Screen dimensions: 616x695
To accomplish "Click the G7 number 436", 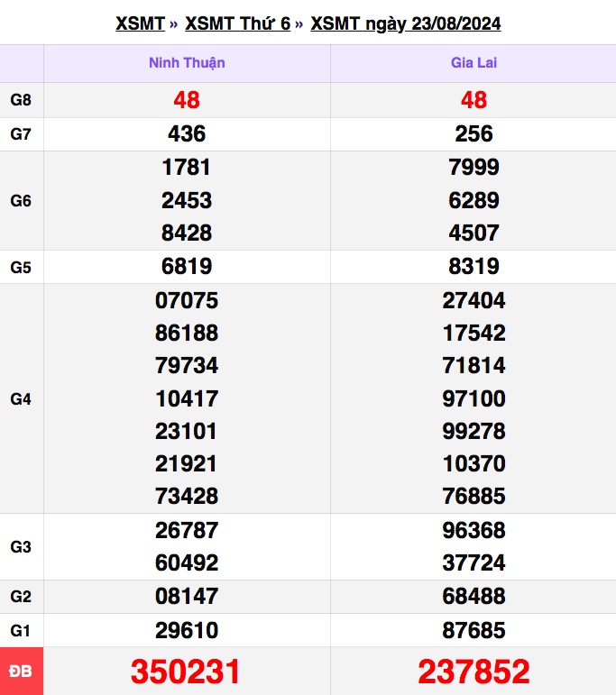I will pos(187,133).
